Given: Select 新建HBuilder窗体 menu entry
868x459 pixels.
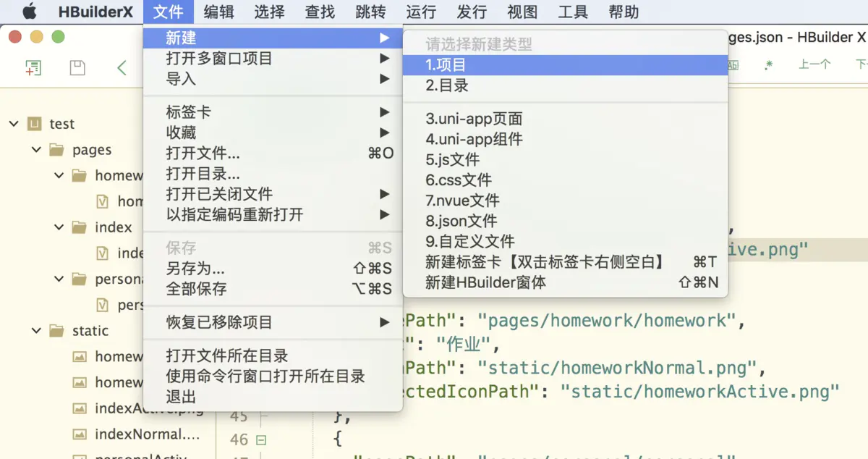Looking at the screenshot, I should (x=565, y=282).
